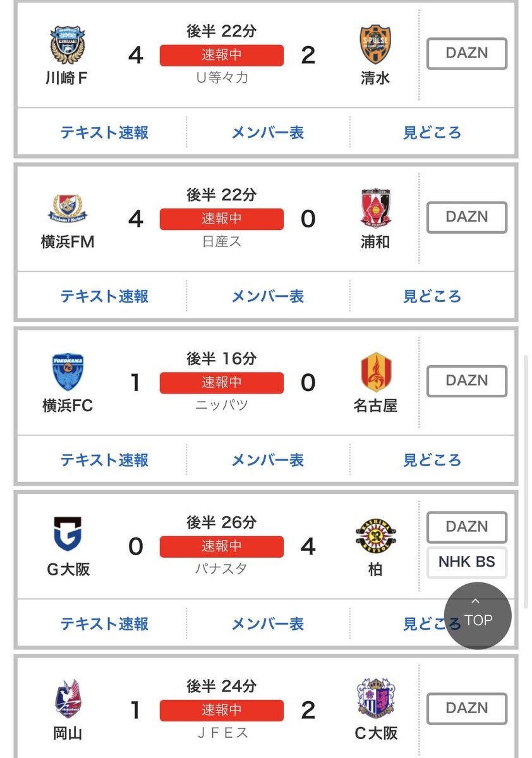532x758 pixels.
Task: Click DAZN button for Kawasaki F match
Action: (x=467, y=54)
